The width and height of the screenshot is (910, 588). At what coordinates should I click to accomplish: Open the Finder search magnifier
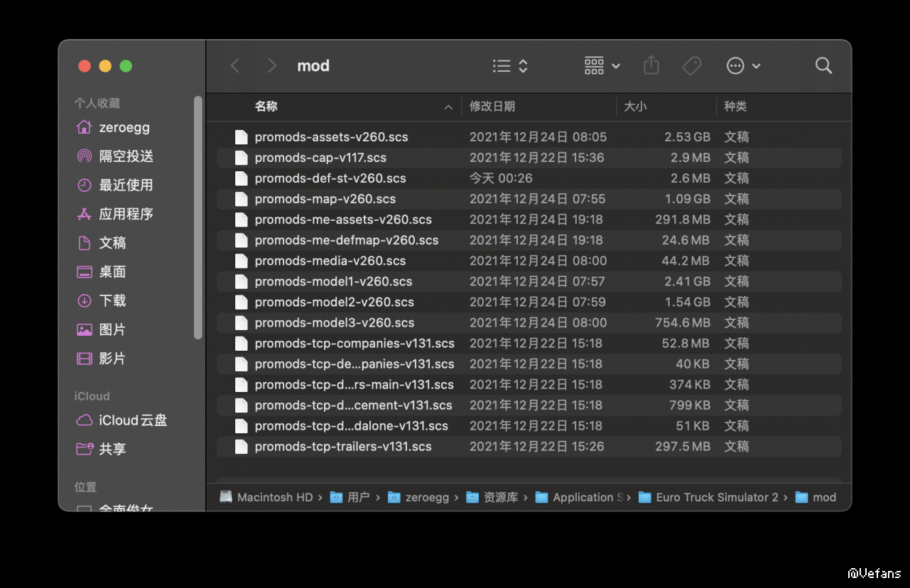[823, 66]
